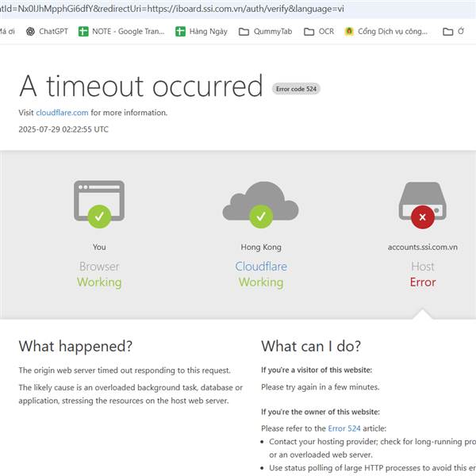Image resolution: width=476 pixels, height=476 pixels.
Task: Click the gray "Browser" label
Action: tap(99, 267)
